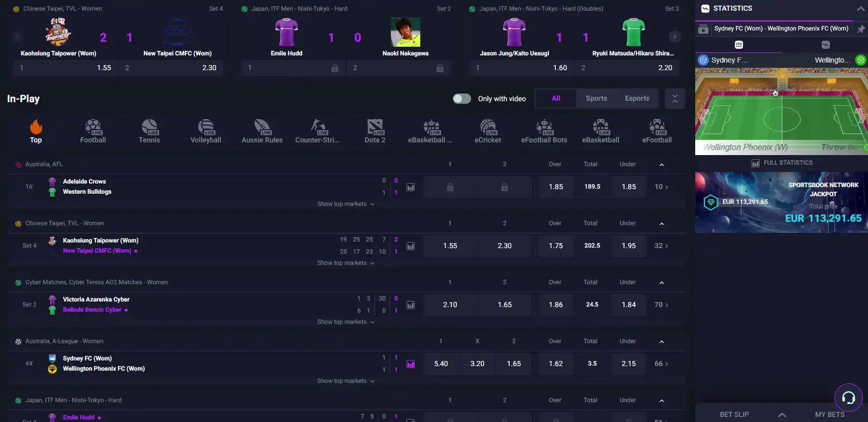Open the Aussie Rules live category
Screen dimensions: 868x422
262,131
